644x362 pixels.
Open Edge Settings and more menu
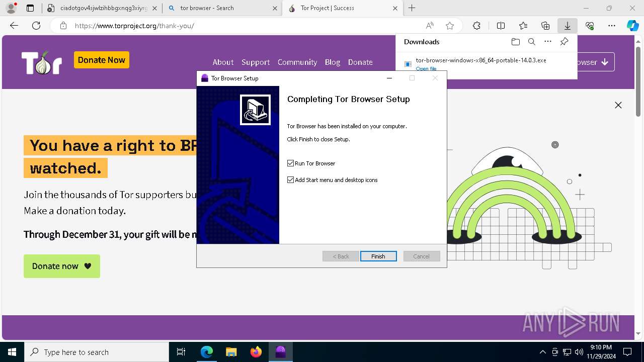click(612, 26)
